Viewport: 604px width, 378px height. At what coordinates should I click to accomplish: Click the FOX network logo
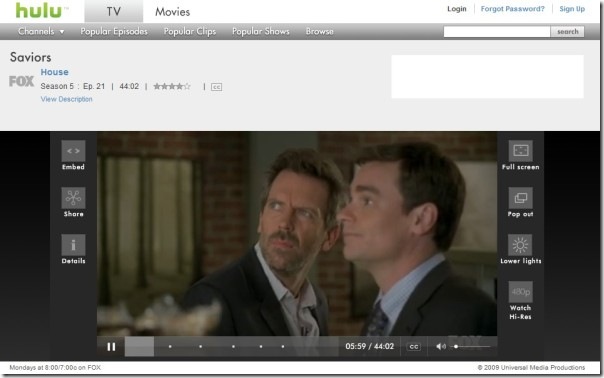click(x=22, y=81)
